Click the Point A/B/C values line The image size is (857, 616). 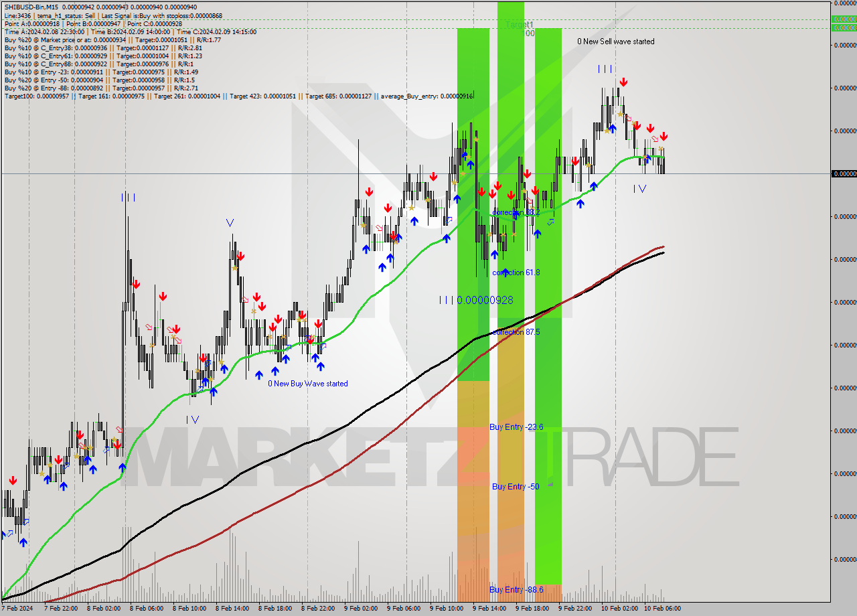(x=93, y=23)
